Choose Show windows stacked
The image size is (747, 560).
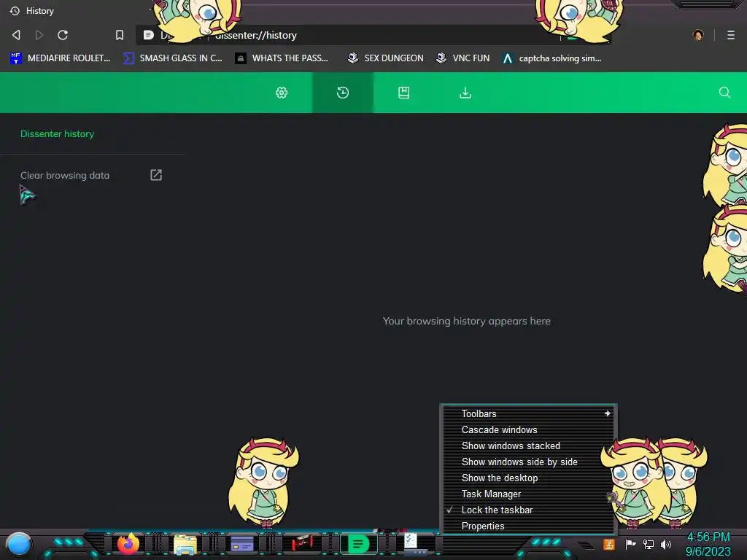(x=528, y=446)
